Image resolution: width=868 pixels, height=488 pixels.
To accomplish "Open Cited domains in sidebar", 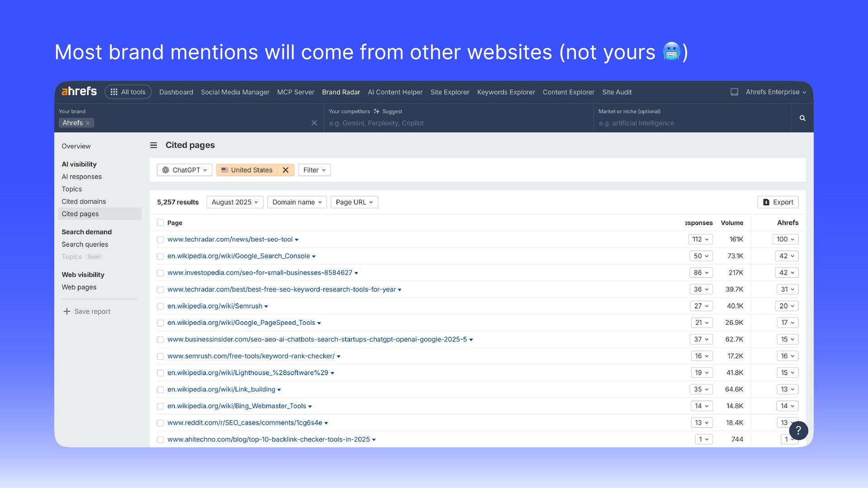I will click(84, 202).
